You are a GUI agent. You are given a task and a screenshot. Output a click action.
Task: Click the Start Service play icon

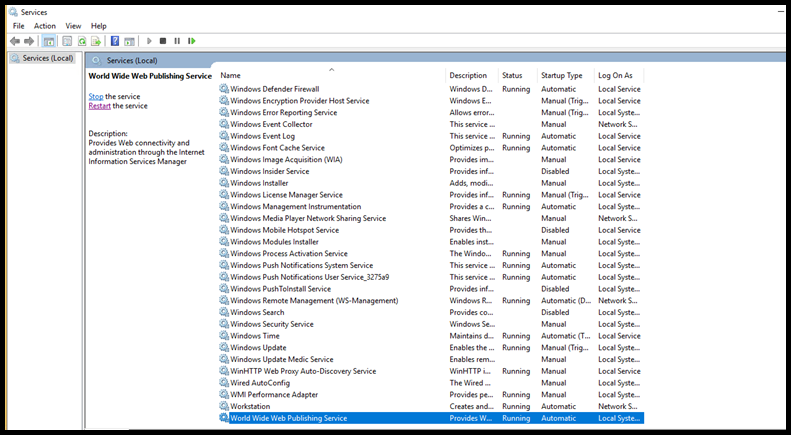click(149, 41)
